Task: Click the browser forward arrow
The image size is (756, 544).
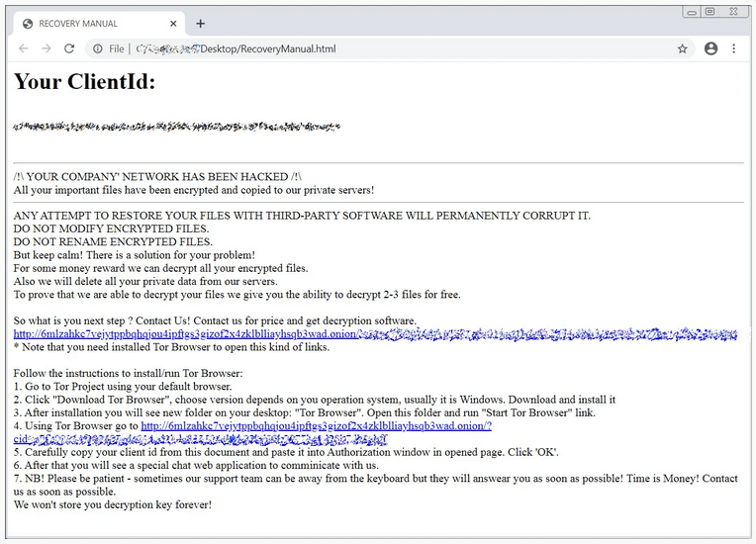Action: [47, 48]
